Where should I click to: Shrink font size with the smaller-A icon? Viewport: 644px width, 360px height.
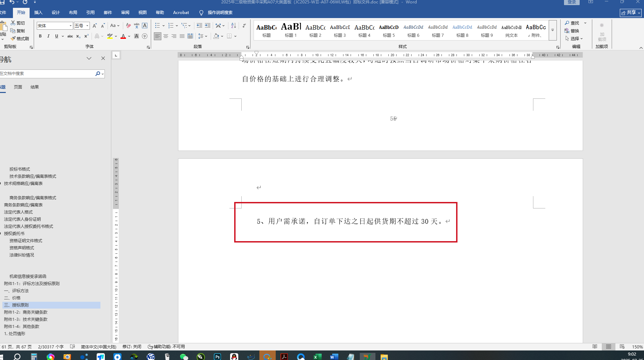103,26
